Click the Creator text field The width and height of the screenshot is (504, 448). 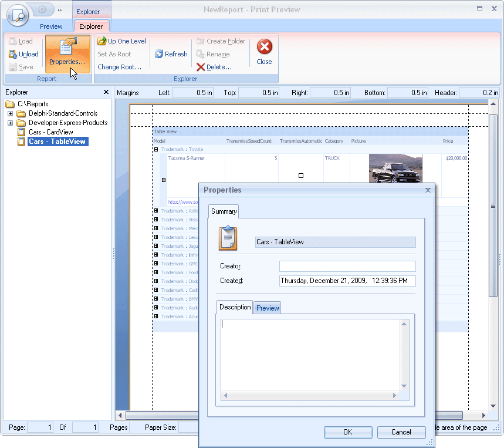[347, 266]
